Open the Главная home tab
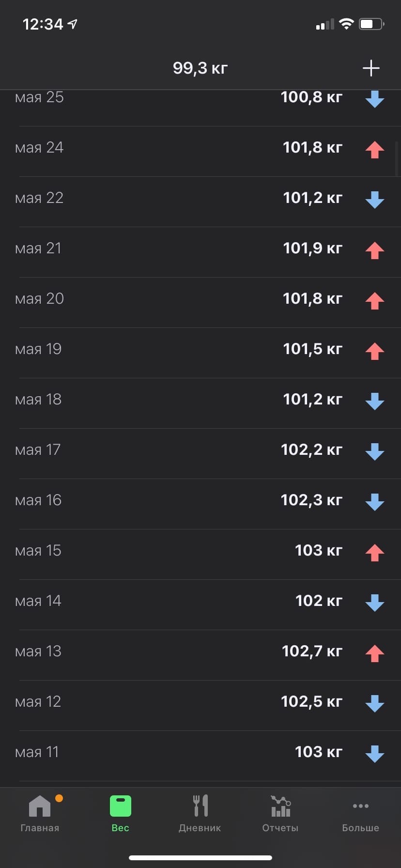401x868 pixels. (x=40, y=813)
